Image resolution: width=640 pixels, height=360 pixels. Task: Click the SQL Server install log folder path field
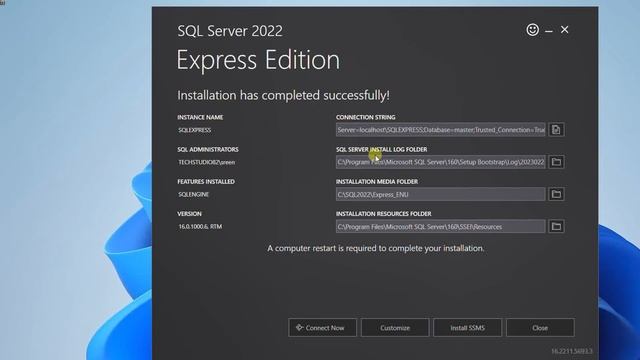[440, 162]
